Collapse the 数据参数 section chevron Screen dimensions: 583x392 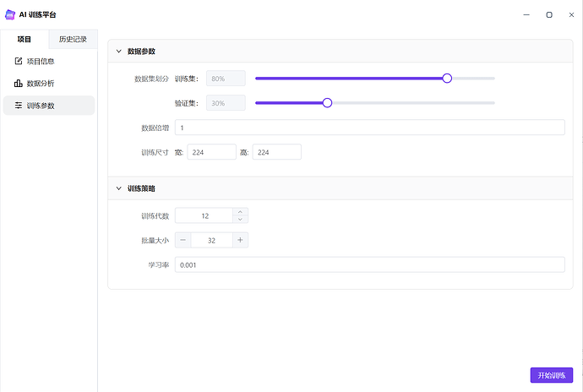(118, 52)
